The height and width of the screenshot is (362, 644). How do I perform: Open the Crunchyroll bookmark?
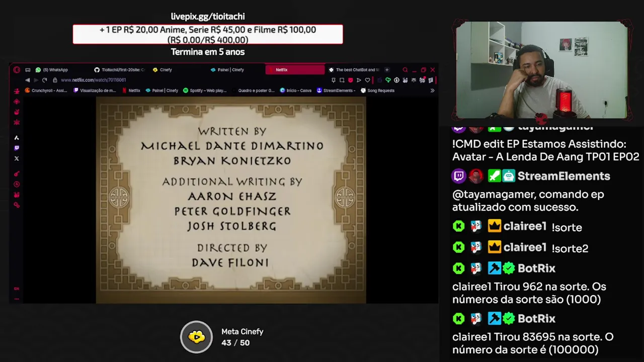(x=46, y=90)
